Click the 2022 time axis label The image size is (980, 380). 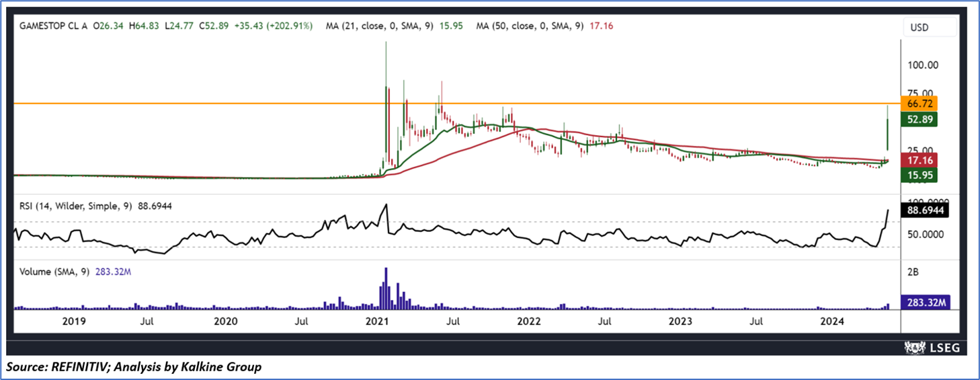click(528, 321)
